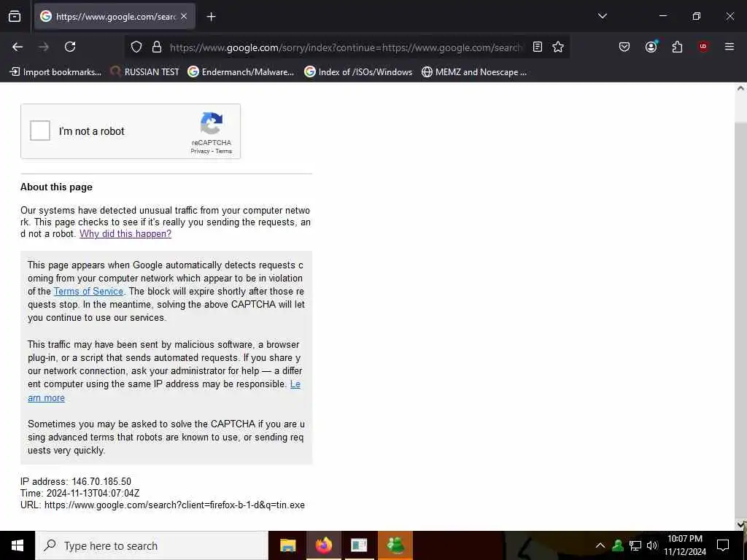Viewport: 747px width, 560px height.
Task: Click taskbar Type here to search box
Action: [x=152, y=545]
